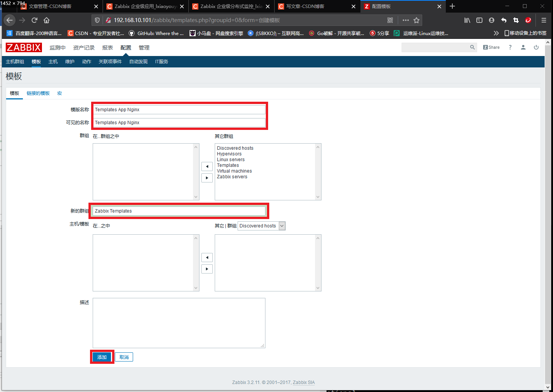Go to 主机 submenu
553x392 pixels.
click(x=53, y=62)
